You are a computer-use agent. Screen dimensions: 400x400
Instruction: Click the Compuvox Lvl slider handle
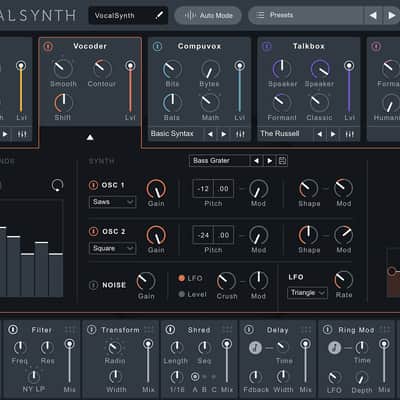[x=239, y=65]
